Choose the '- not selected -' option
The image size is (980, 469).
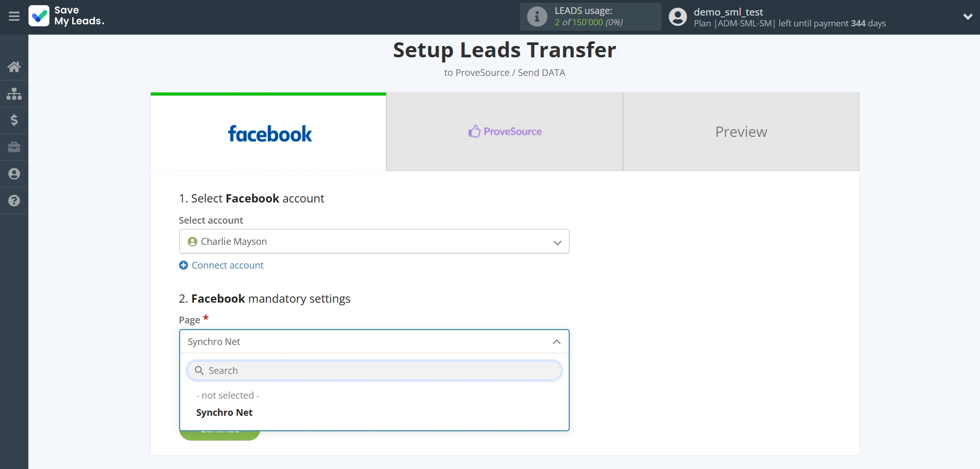coord(227,395)
